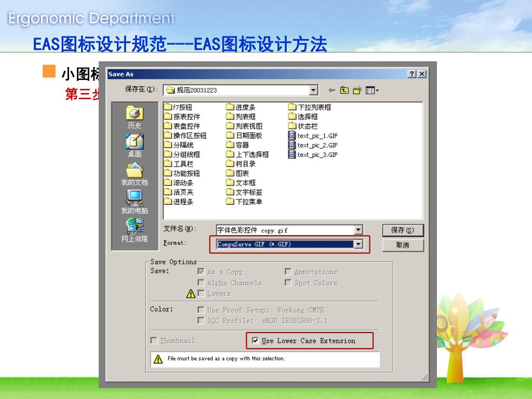Open 我的文档 (My Documents) shortcut icon

[135, 174]
